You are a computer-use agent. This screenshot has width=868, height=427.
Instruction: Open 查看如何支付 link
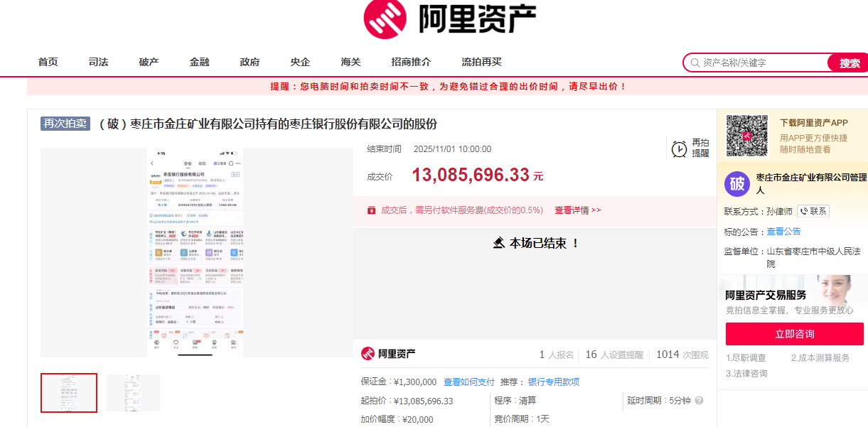coord(469,382)
